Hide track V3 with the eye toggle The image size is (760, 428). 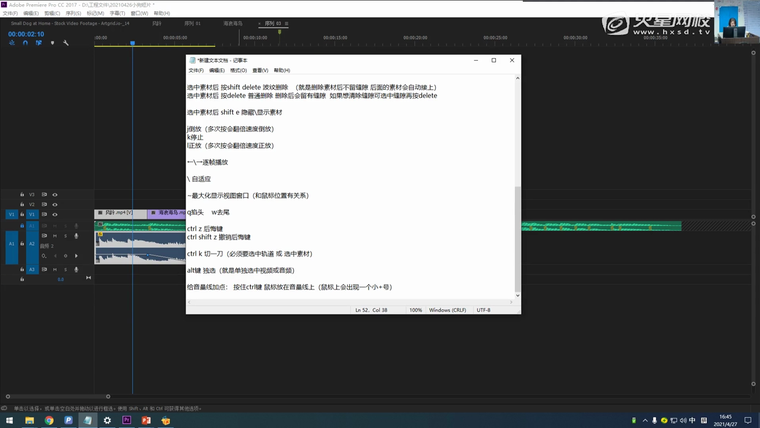55,194
